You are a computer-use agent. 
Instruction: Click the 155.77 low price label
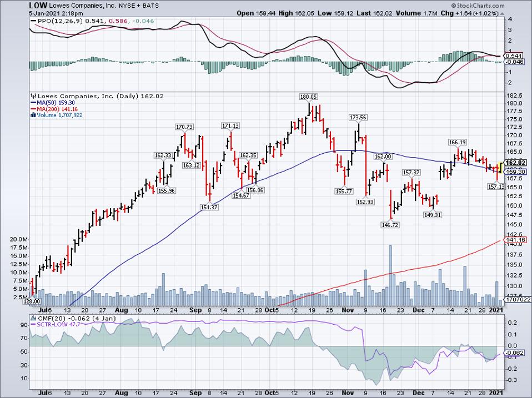[344, 191]
